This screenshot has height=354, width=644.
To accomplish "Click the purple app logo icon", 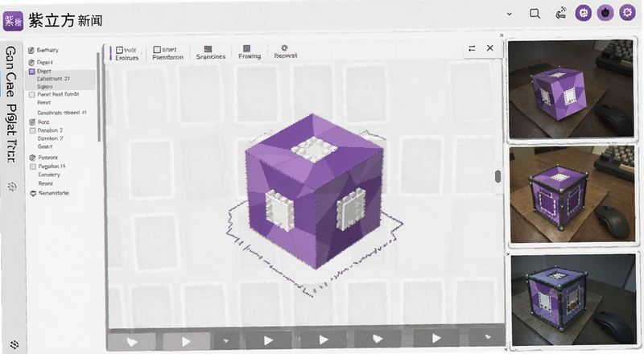I will 13,21.
